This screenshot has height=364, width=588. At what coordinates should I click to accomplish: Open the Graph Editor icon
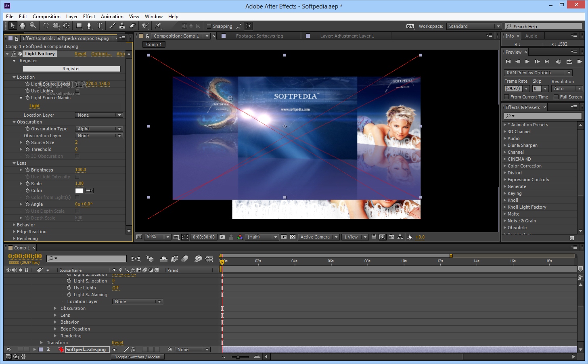(x=209, y=259)
